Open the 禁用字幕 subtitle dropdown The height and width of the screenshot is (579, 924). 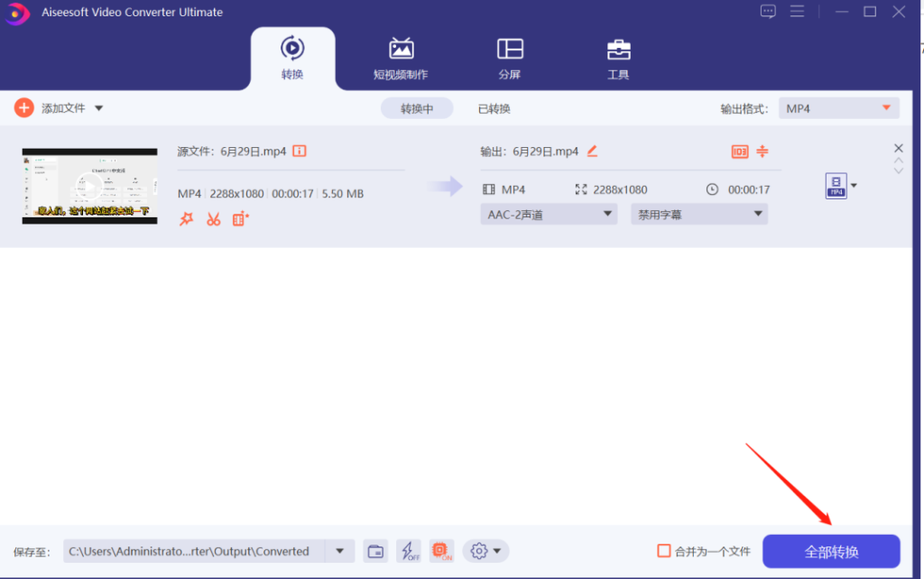point(699,215)
